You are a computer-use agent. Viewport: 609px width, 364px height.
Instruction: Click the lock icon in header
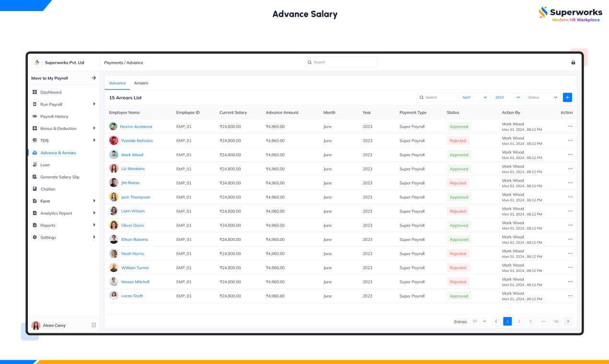(x=573, y=62)
